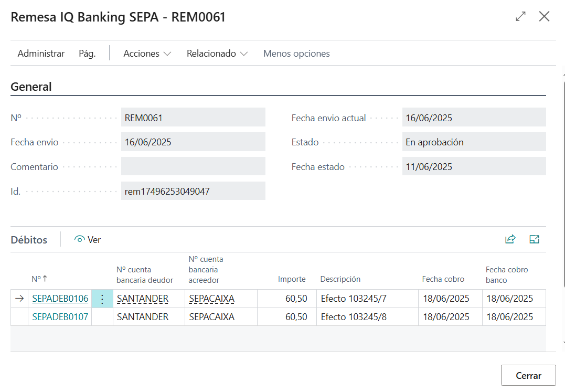565x392 pixels.
Task: Click the Ver eye icon
Action: [x=80, y=240]
